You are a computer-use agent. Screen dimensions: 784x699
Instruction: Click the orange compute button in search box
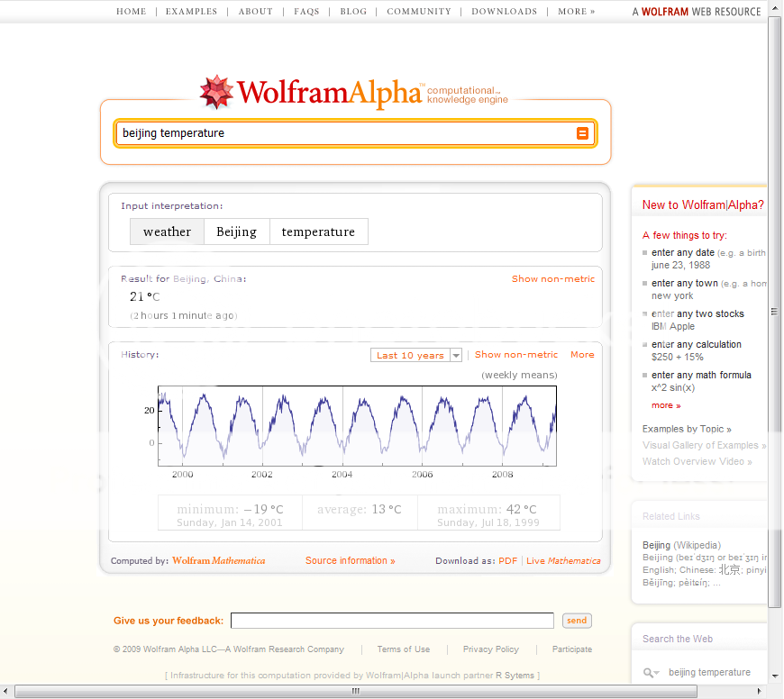click(x=582, y=133)
